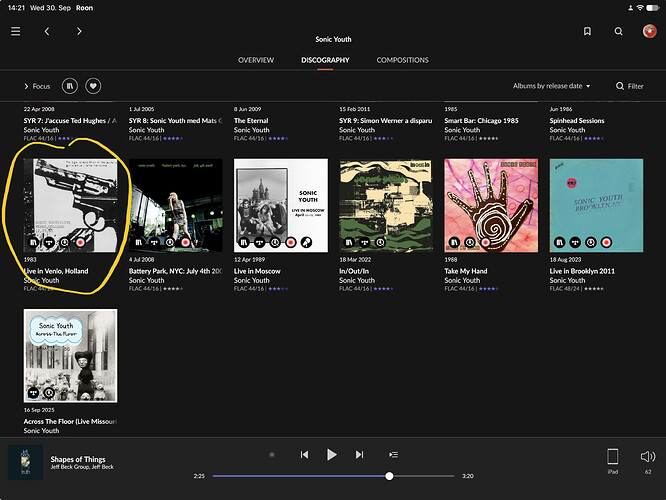The image size is (666, 500).
Task: Click red live badge on Battery Park cover
Action: (185, 243)
